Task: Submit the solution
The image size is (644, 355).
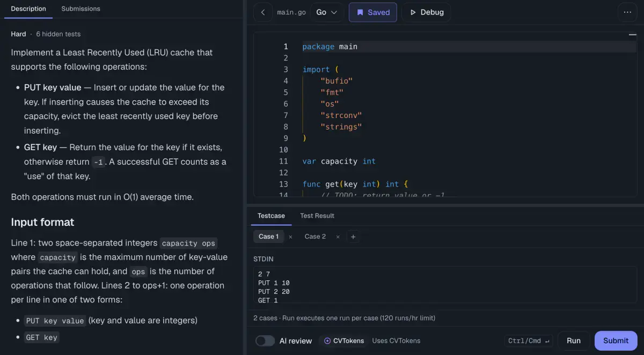Action: 616,341
